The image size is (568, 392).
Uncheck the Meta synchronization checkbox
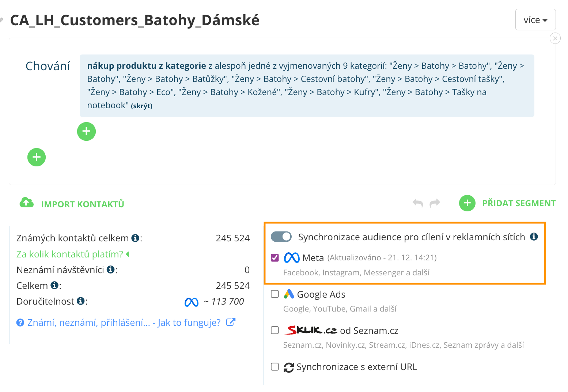coord(274,257)
